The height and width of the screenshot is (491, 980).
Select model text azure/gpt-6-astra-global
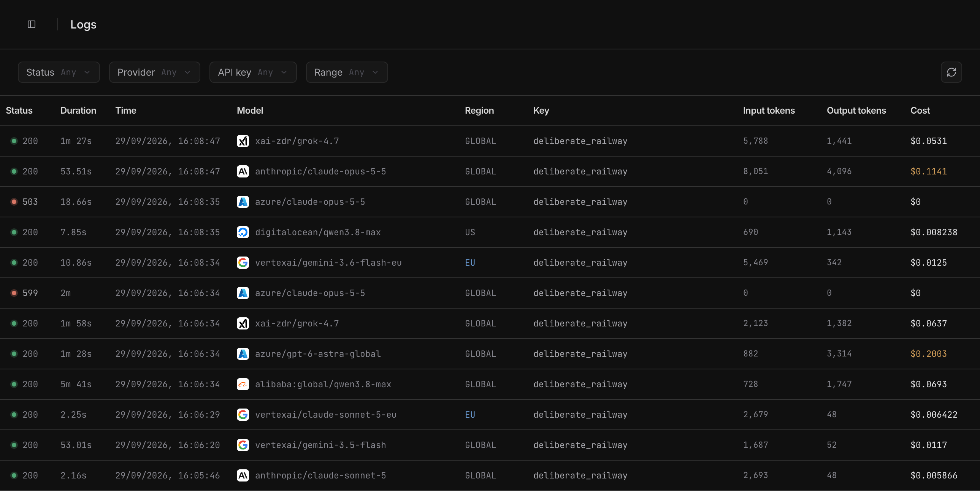tap(318, 354)
